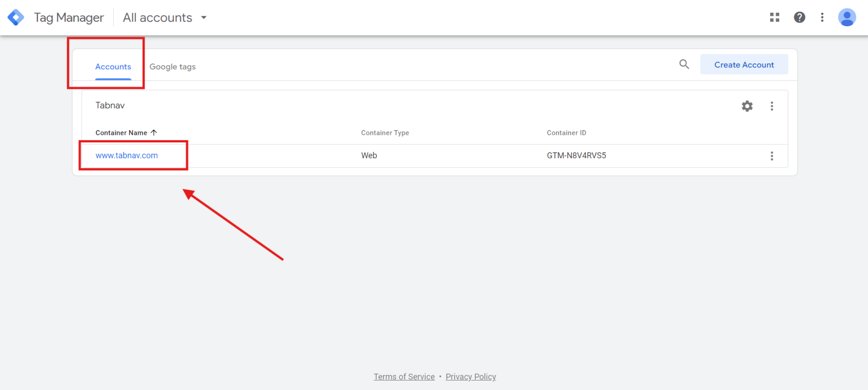Click the Tag Manager title text
Image resolution: width=868 pixels, height=390 pixels.
tap(69, 17)
